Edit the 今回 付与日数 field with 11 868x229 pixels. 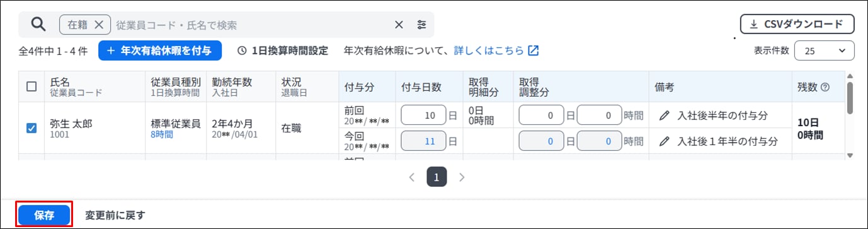[x=423, y=141]
